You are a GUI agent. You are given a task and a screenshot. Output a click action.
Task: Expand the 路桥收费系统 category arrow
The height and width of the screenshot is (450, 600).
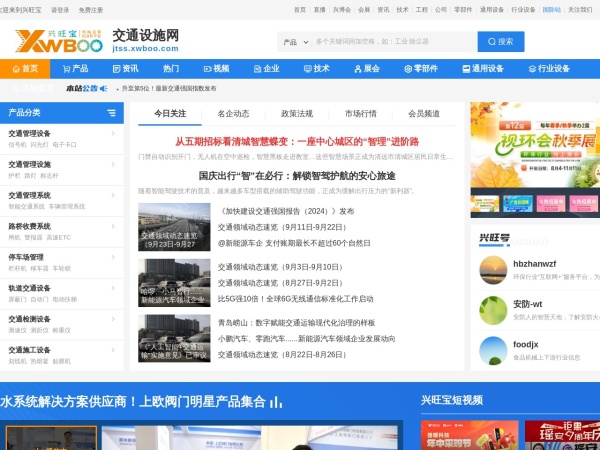point(113,226)
